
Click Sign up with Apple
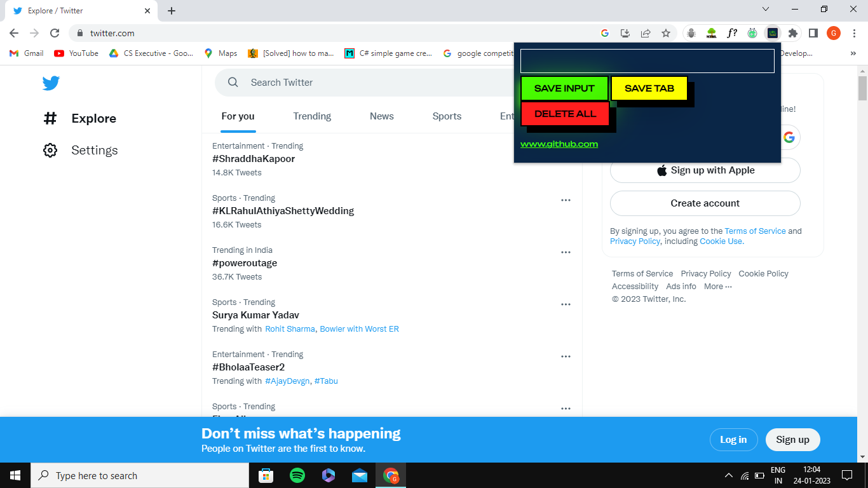705,170
